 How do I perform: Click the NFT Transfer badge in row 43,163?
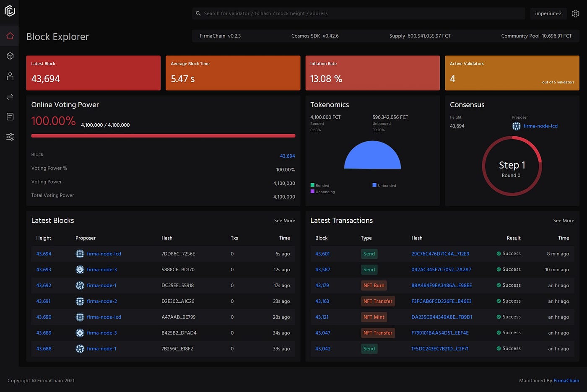(x=378, y=301)
